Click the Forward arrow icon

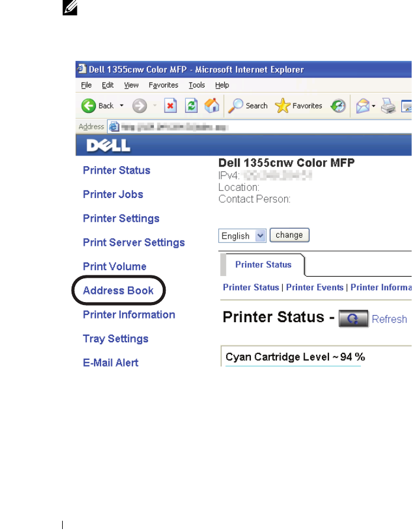[x=139, y=106]
